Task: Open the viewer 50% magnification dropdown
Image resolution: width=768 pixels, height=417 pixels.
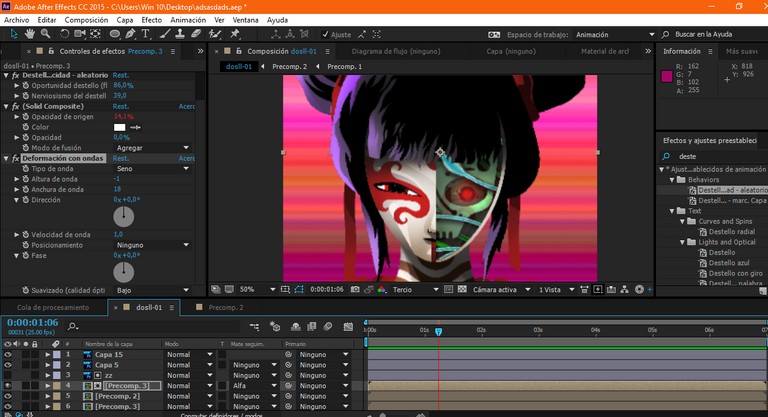Action: [257, 290]
